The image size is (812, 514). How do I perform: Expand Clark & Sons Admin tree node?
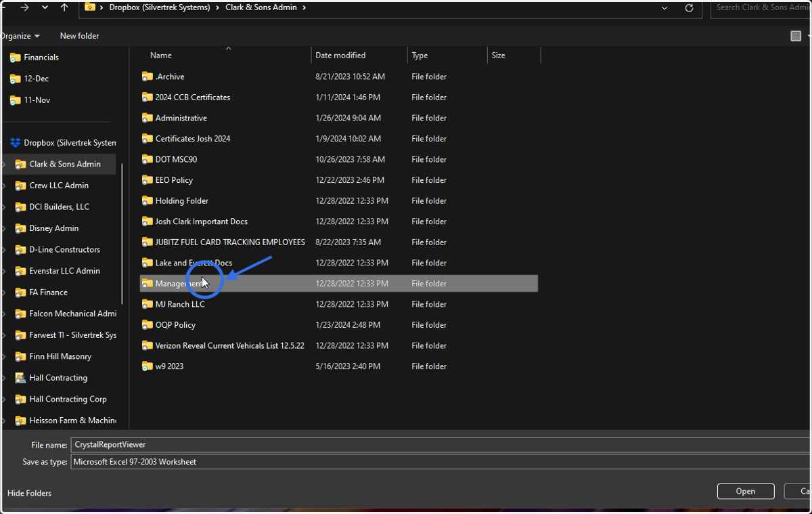[5, 165]
